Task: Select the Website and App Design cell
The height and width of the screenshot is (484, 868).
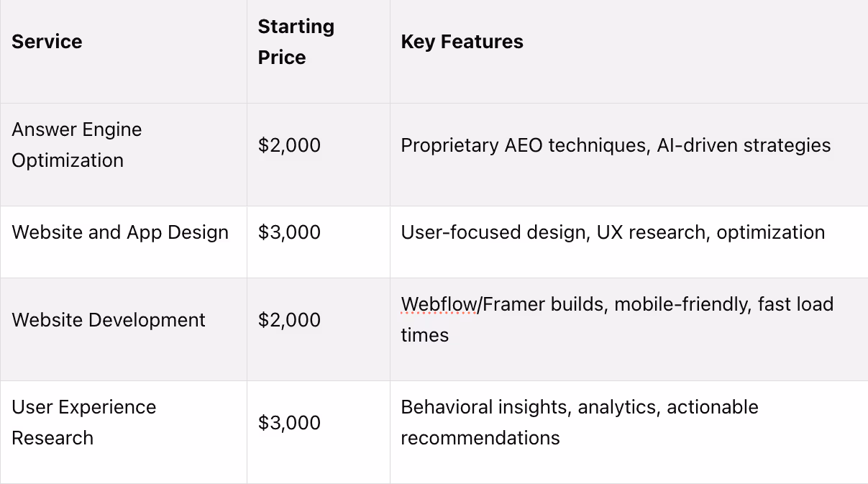Action: click(123, 242)
